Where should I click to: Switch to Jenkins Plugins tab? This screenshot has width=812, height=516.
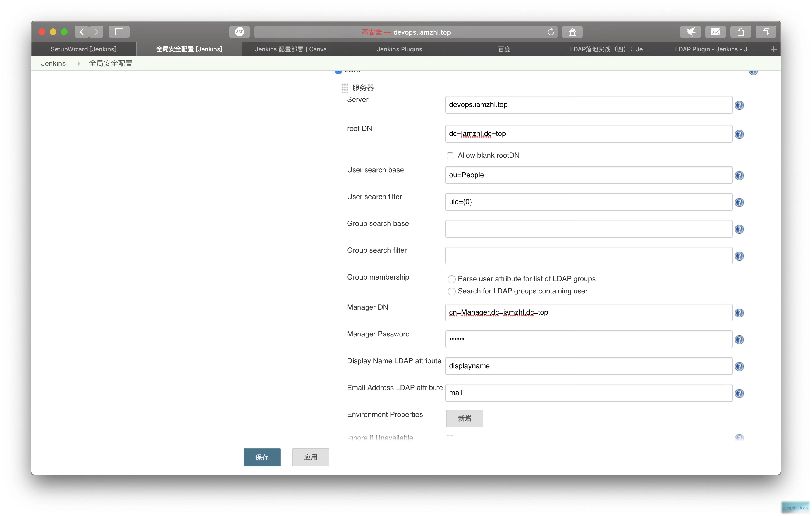pyautogui.click(x=399, y=49)
